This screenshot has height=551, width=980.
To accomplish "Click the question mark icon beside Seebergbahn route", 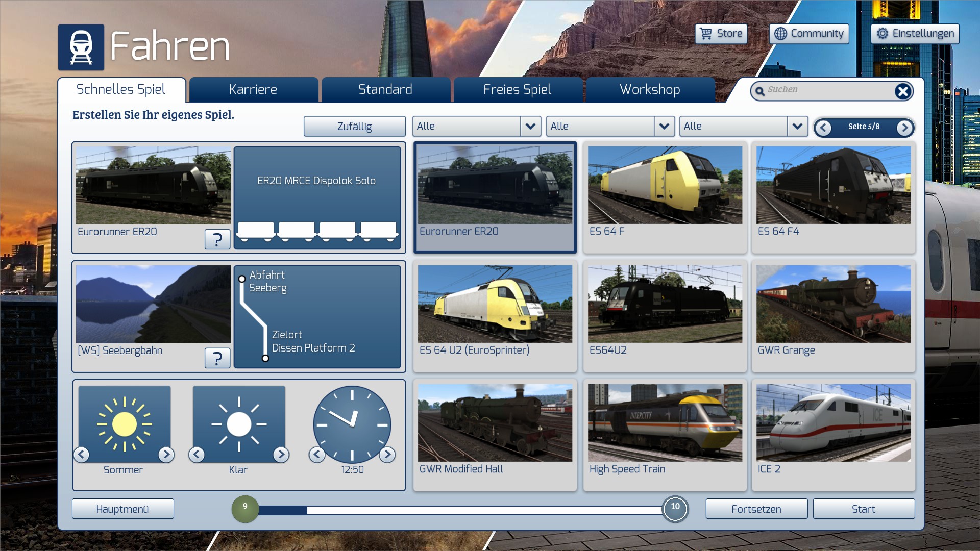I will pos(217,358).
